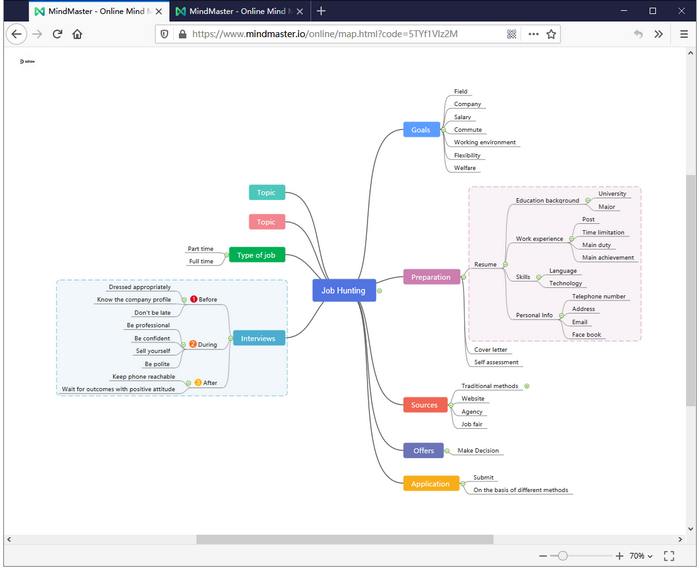Screen dimensions: 700x570
Task: Collapse the Preparation branch expander
Action: (x=464, y=277)
